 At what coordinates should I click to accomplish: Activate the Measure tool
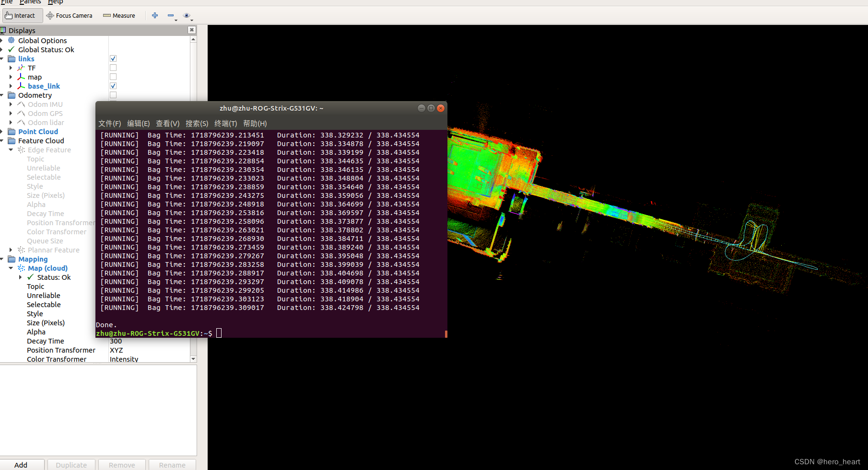pyautogui.click(x=118, y=15)
